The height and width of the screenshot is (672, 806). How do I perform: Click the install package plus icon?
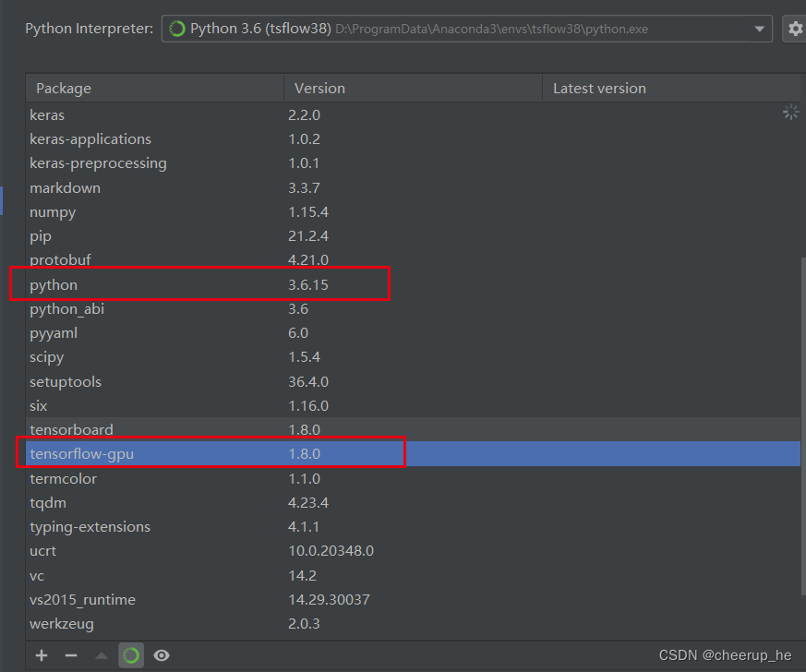tap(42, 655)
